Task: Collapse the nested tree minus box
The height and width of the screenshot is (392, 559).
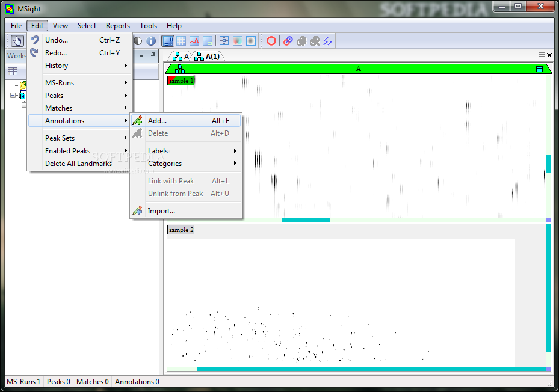Action: [24, 105]
